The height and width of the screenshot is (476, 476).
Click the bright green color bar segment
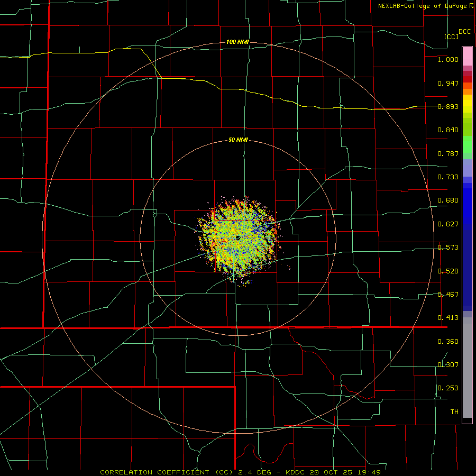click(467, 144)
